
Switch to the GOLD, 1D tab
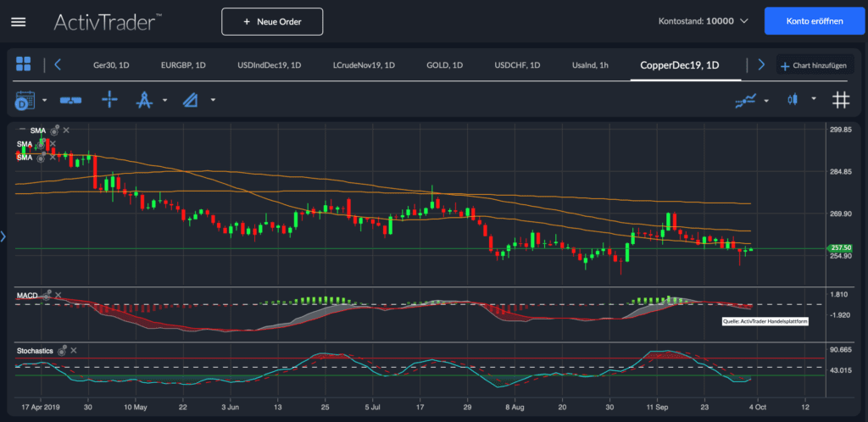click(444, 65)
